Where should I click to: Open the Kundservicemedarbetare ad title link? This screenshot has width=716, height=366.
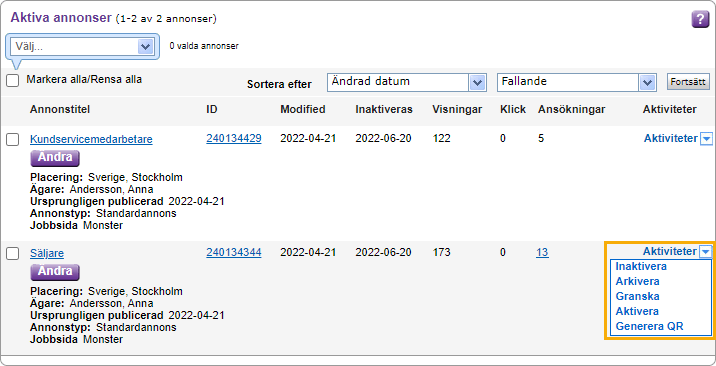coord(91,139)
